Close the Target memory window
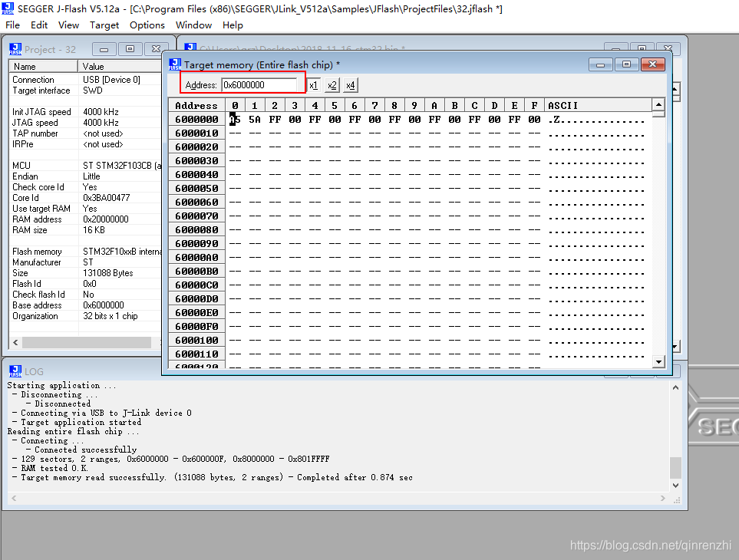The width and height of the screenshot is (739, 560). click(653, 64)
